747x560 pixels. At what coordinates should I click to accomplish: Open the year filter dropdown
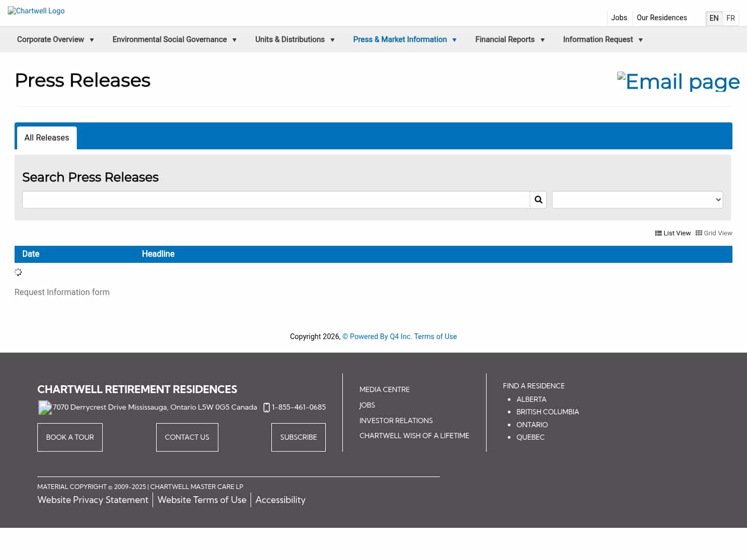click(637, 200)
